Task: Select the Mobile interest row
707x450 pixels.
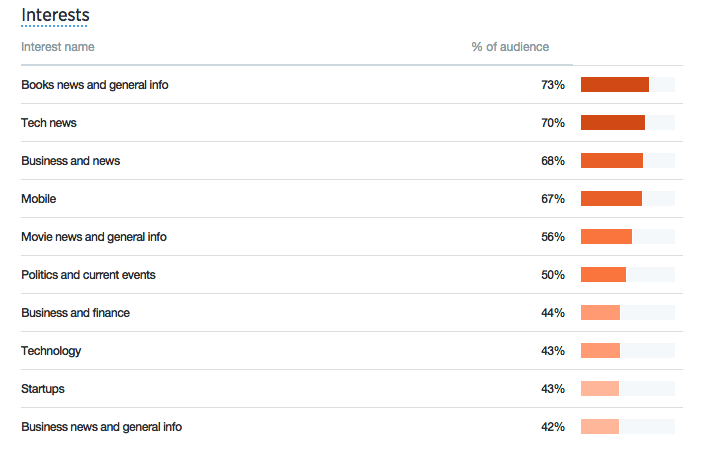Action: click(39, 199)
